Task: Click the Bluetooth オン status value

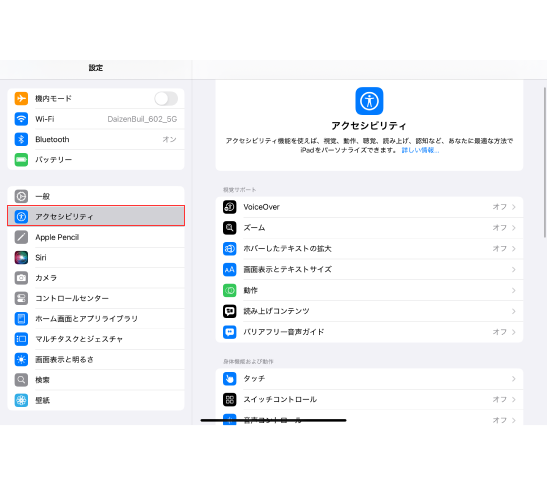Action: coord(170,139)
